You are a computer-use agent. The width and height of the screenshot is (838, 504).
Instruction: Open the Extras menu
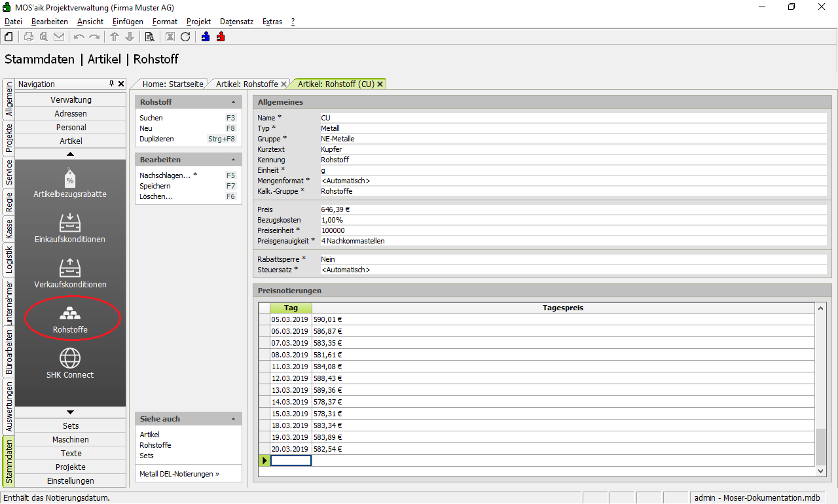click(272, 22)
